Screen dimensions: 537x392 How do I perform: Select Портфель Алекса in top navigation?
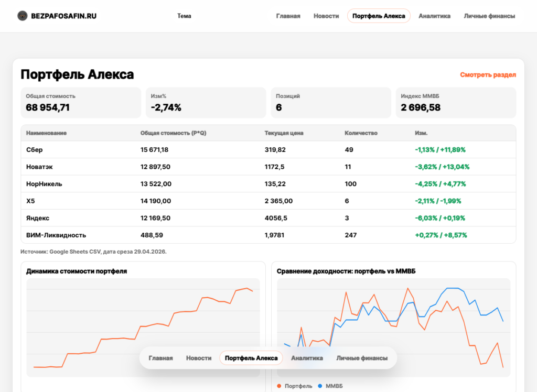pos(379,16)
